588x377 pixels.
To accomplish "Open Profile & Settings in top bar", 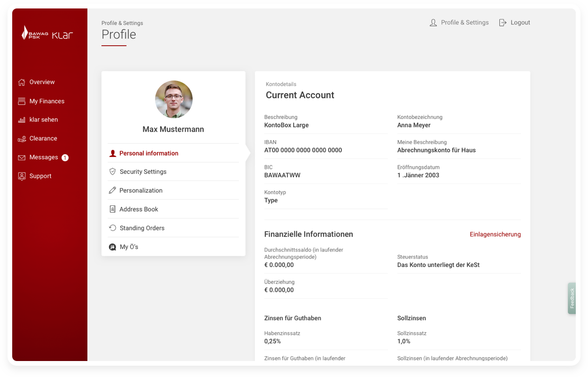I will (x=464, y=23).
